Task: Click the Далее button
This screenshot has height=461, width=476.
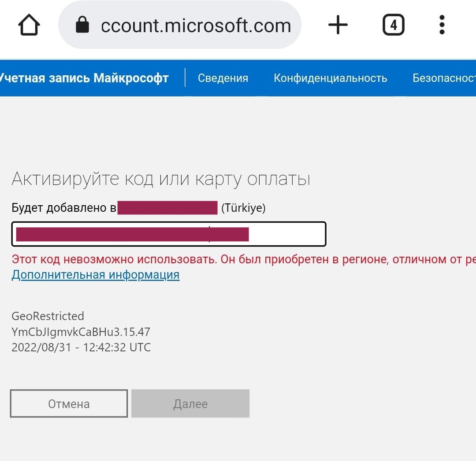Action: (x=190, y=404)
